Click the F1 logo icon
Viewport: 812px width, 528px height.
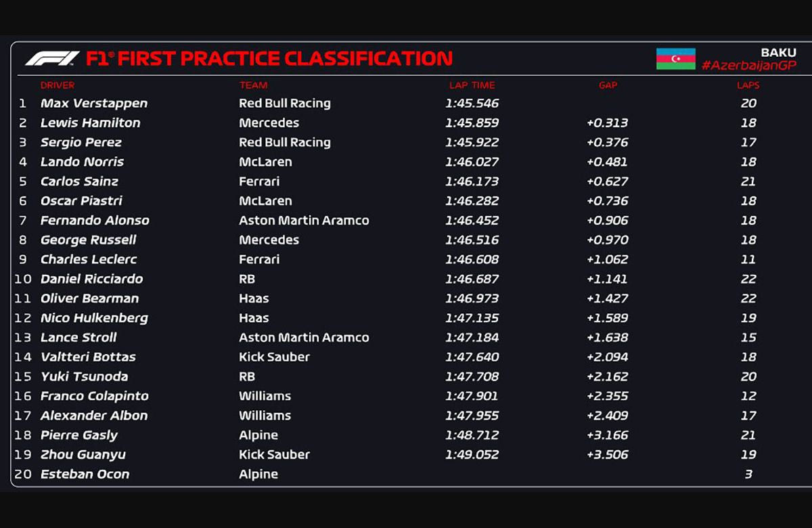tap(52, 59)
